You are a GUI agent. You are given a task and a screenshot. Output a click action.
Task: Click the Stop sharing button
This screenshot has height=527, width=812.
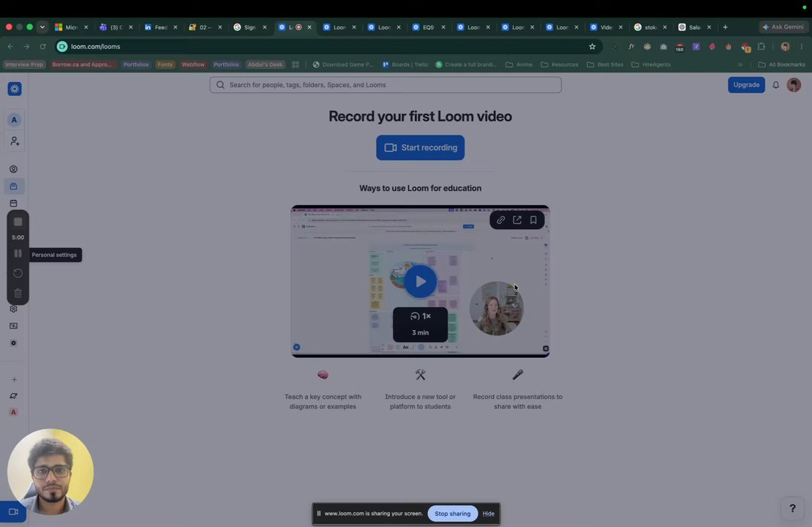453,514
